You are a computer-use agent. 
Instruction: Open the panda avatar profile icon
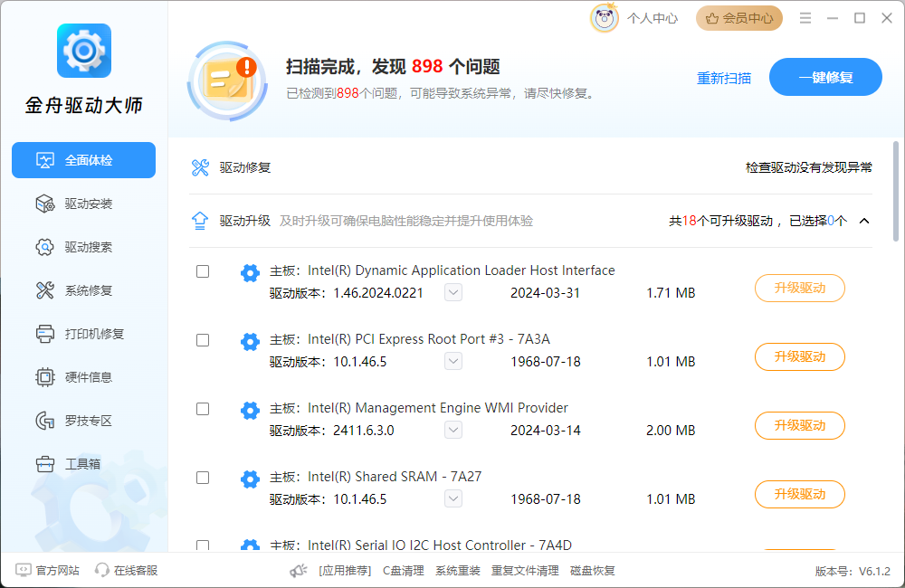click(605, 18)
